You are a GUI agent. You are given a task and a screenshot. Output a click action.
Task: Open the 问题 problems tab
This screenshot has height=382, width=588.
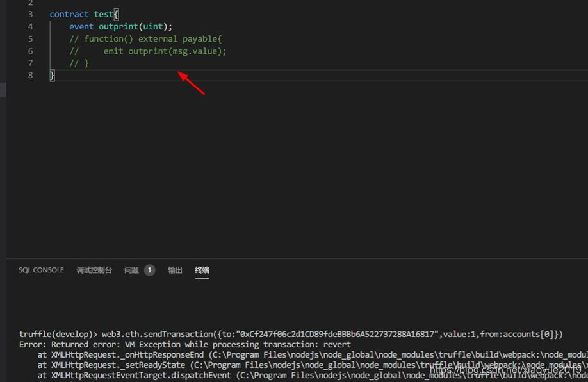[131, 270]
